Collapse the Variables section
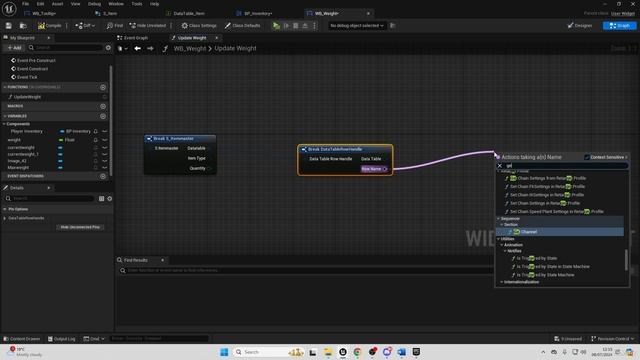 (x=4, y=116)
